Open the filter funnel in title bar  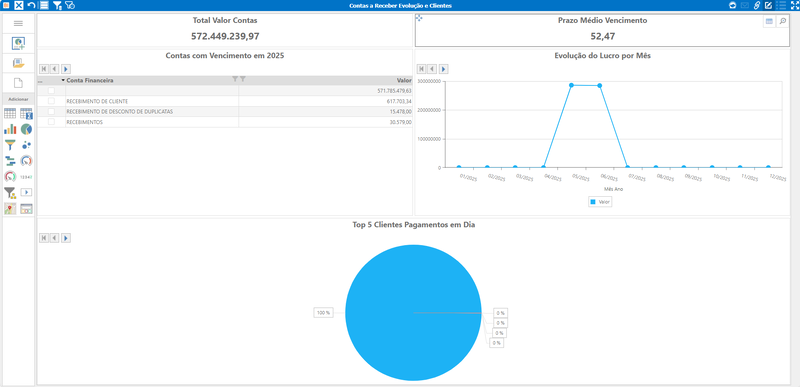57,5
